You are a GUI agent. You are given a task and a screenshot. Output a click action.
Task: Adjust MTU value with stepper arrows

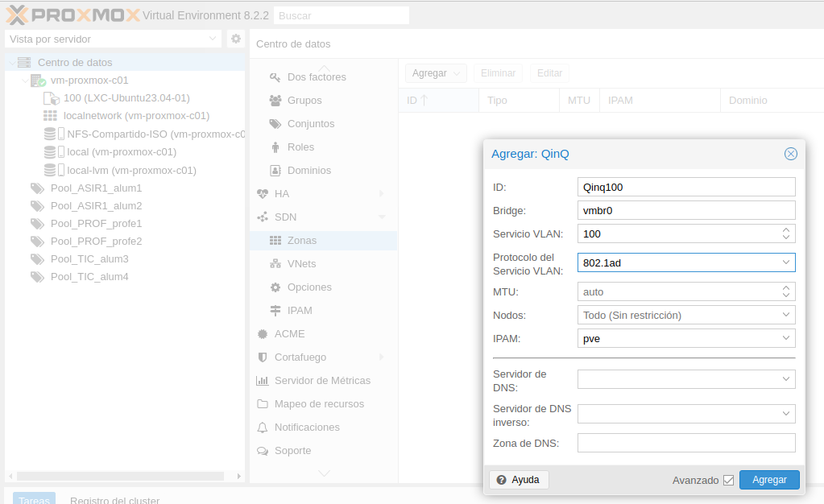pos(785,291)
